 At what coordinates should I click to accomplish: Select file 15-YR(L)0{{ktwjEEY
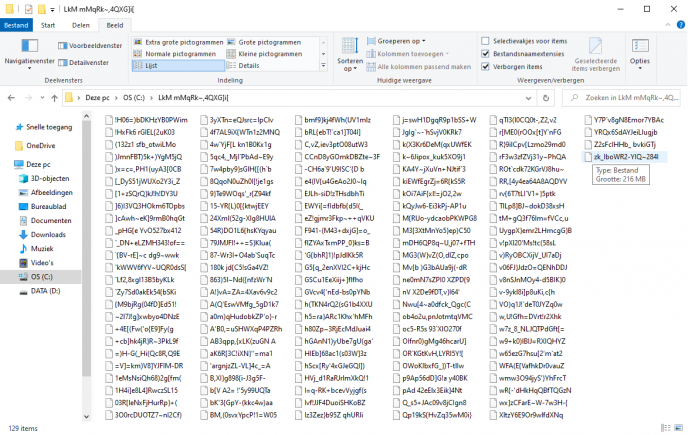click(x=235, y=206)
